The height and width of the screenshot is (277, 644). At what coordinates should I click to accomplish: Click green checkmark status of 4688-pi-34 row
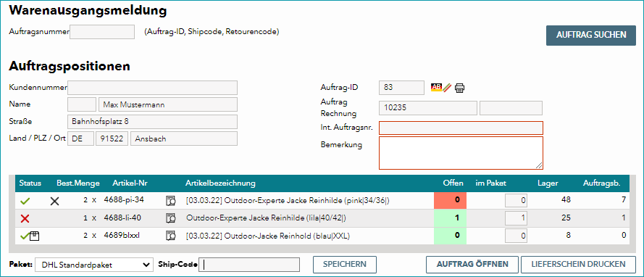25,201
